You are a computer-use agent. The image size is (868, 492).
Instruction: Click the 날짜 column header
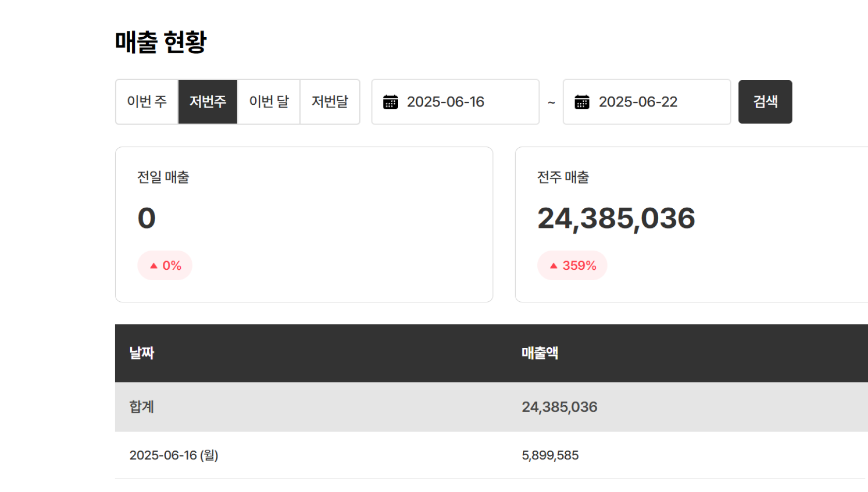142,353
